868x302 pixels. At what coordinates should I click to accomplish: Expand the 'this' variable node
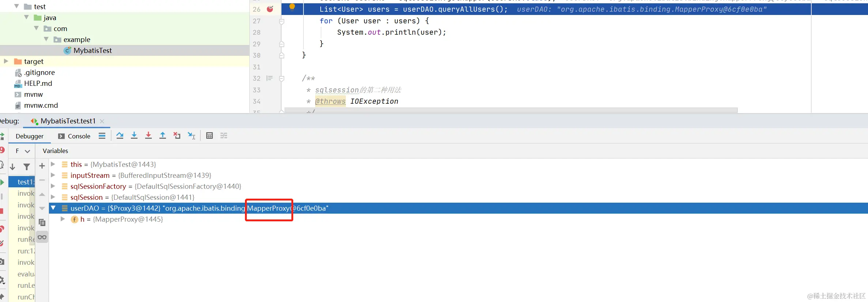pyautogui.click(x=53, y=164)
